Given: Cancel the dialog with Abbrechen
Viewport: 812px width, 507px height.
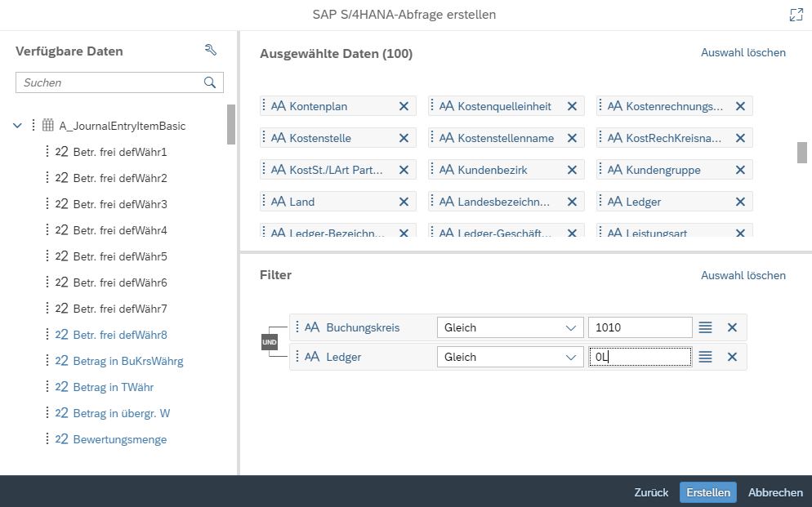Looking at the screenshot, I should click(775, 492).
